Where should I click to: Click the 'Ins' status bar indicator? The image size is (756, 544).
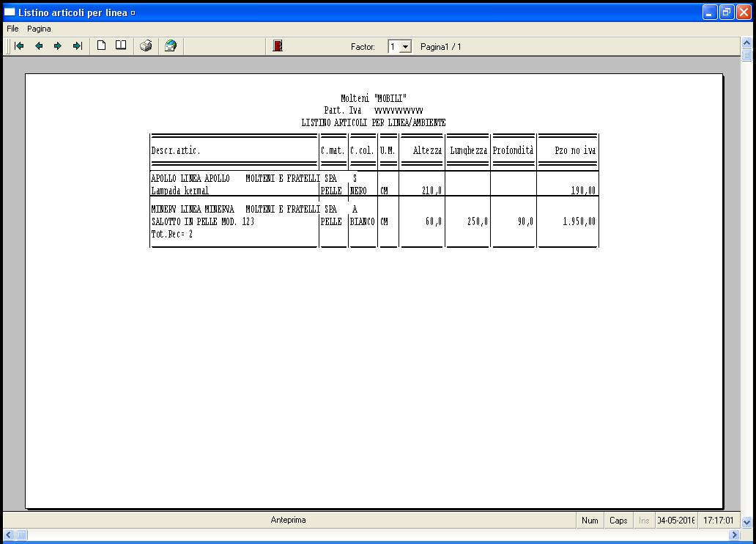(644, 521)
